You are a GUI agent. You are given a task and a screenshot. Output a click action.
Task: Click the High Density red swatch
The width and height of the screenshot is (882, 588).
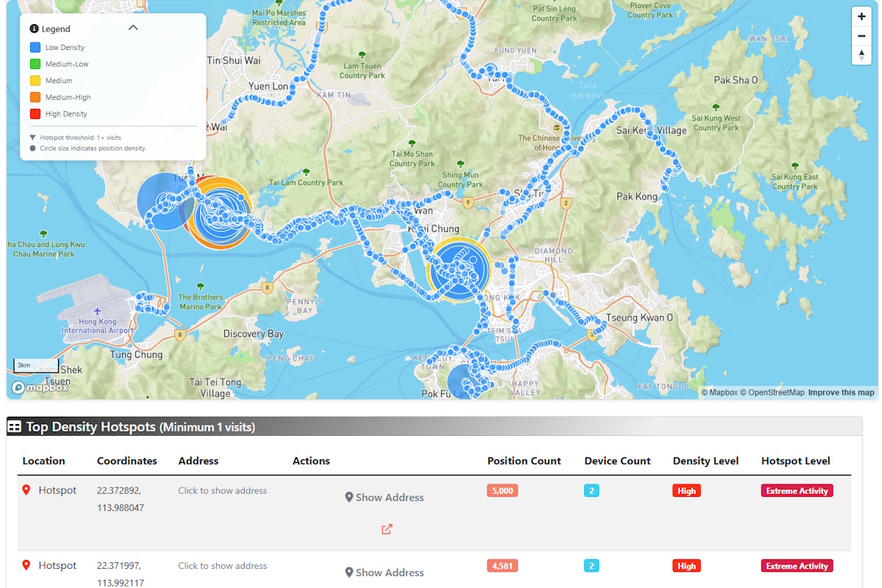35,114
